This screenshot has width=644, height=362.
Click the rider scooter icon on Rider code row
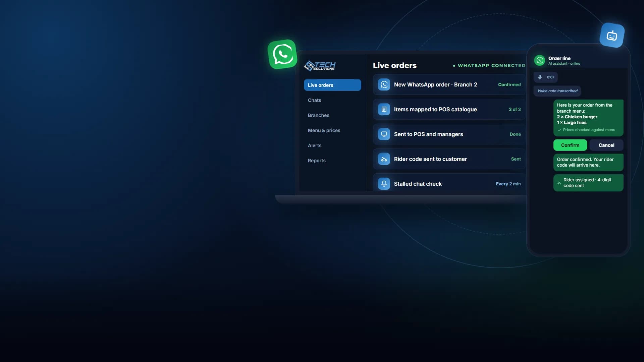(x=384, y=159)
